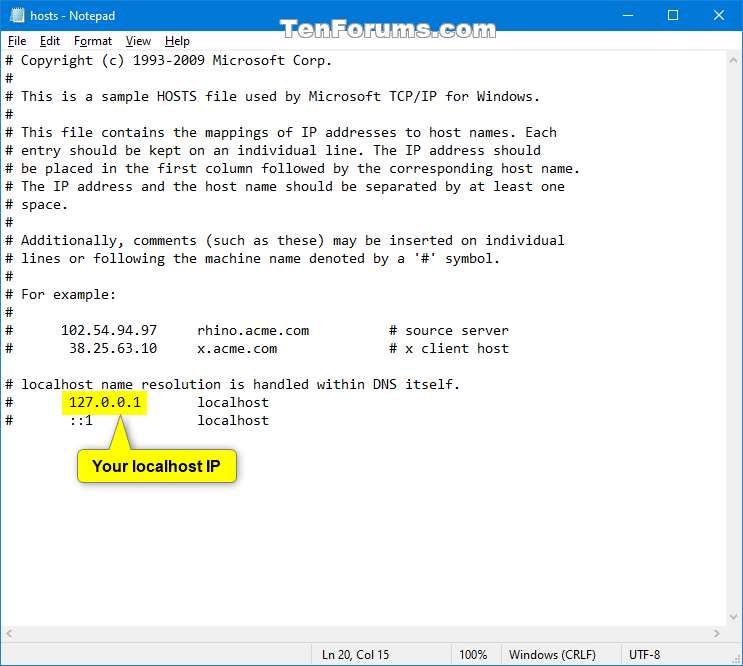The image size is (743, 666).
Task: Click the horizontal scrollbar right arrow
Action: [x=716, y=633]
